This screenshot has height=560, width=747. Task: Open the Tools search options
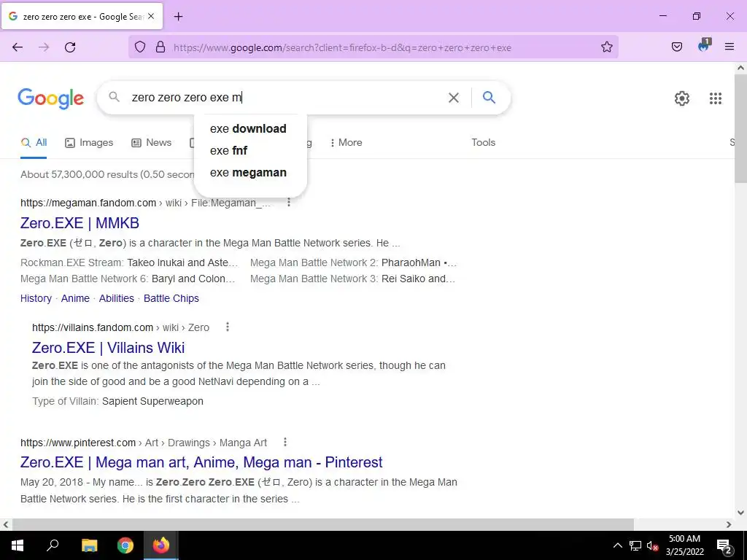click(483, 142)
